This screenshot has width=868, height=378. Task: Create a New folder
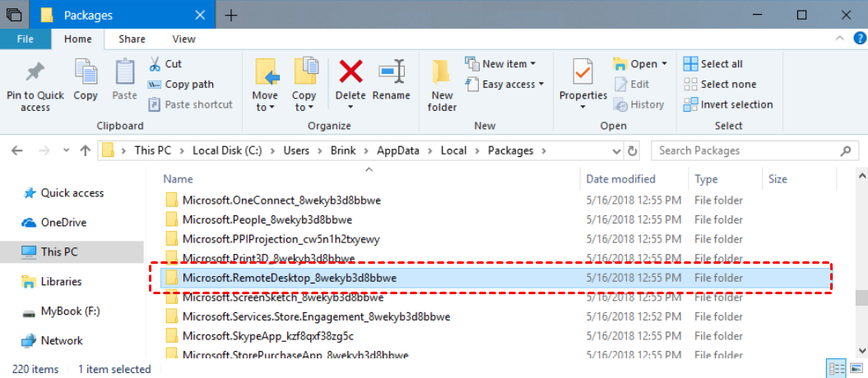[x=442, y=85]
